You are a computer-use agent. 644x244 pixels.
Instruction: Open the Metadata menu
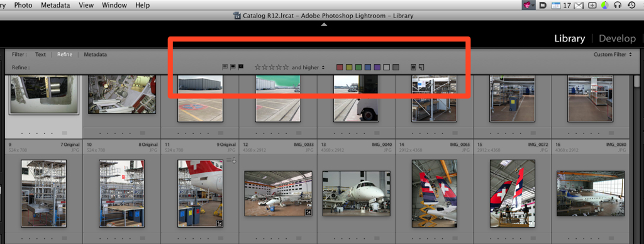(55, 5)
